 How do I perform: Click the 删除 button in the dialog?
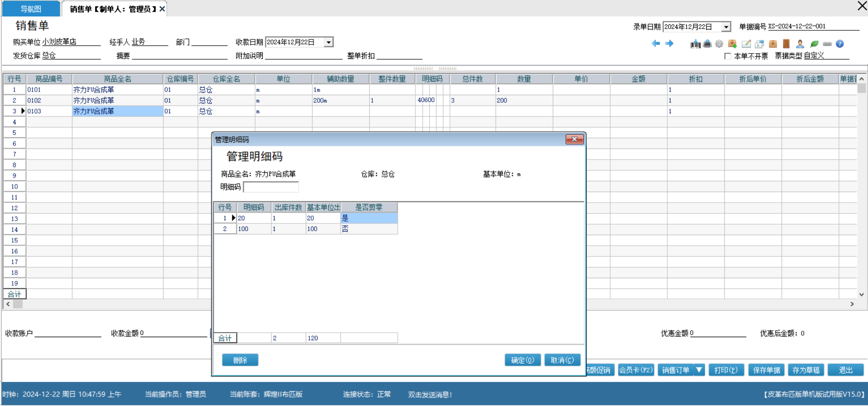coord(240,360)
